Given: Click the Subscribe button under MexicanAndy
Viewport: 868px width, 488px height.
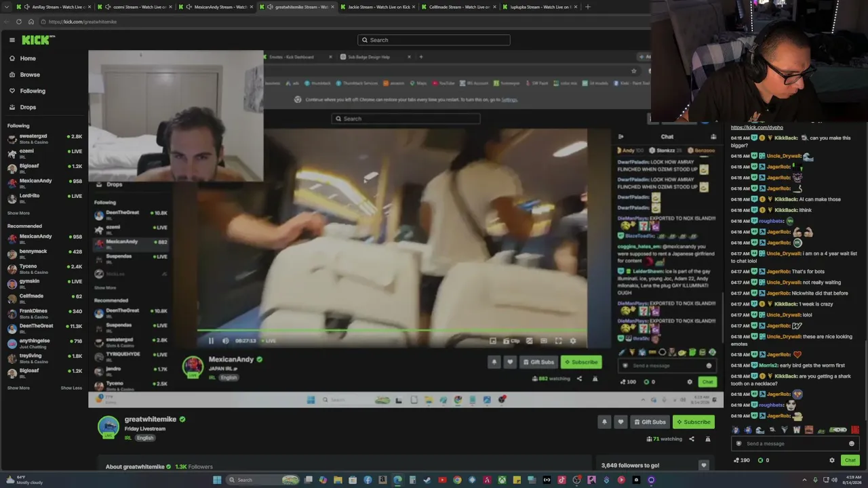Looking at the screenshot, I should pyautogui.click(x=581, y=362).
